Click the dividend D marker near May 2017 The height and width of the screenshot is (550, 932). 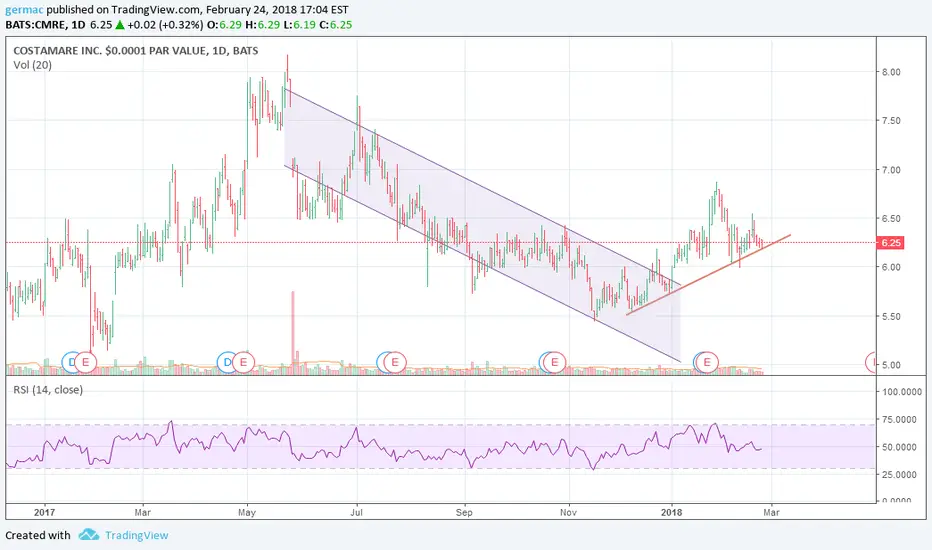226,362
